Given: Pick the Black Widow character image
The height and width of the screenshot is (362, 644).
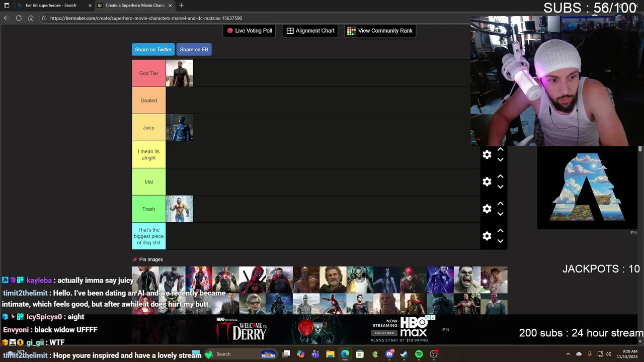Looking at the screenshot, I should pos(145,280).
